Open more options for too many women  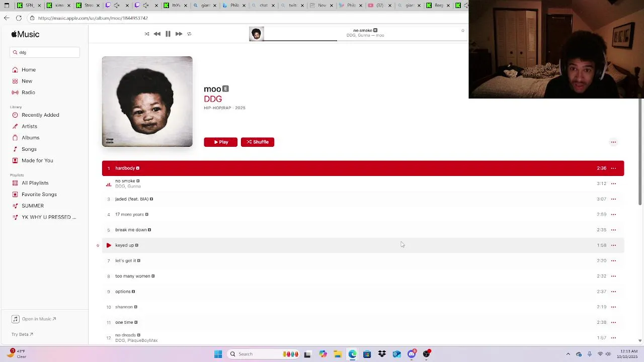click(x=613, y=276)
